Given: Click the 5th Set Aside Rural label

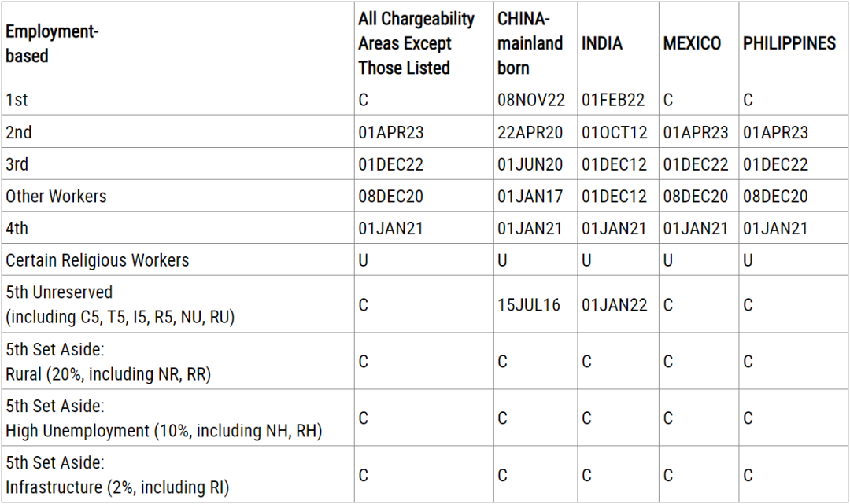Looking at the screenshot, I should click(108, 362).
